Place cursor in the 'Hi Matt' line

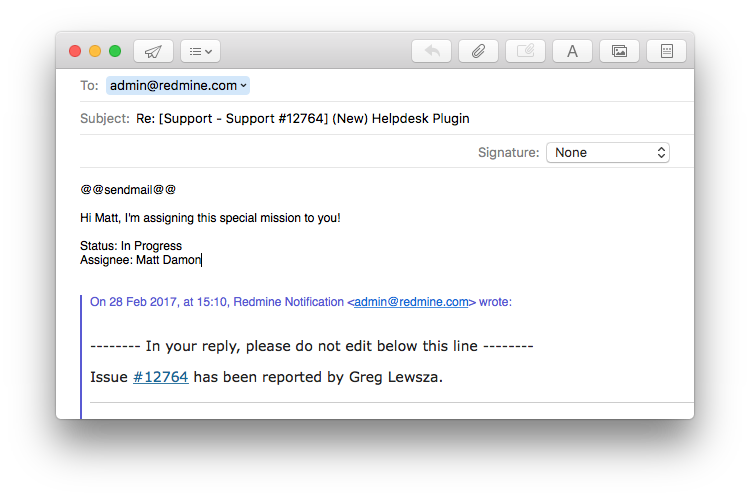point(210,217)
